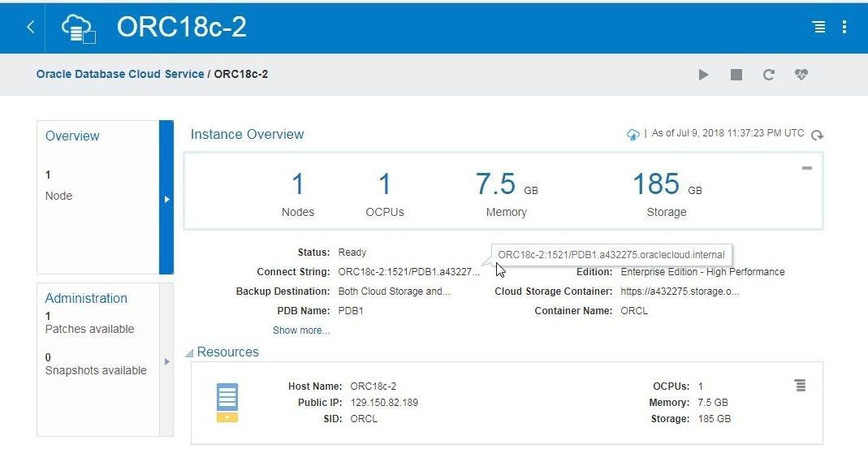
Task: Collapse the summary metrics panel
Action: point(807,167)
